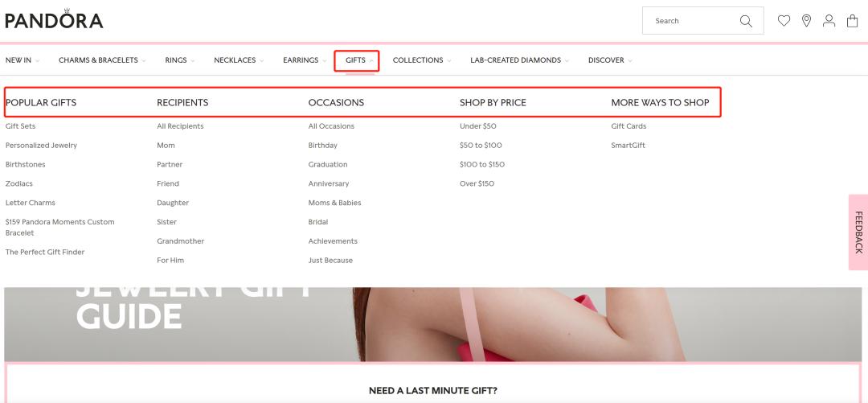
Task: Browse Graduation gifts
Action: tap(328, 165)
